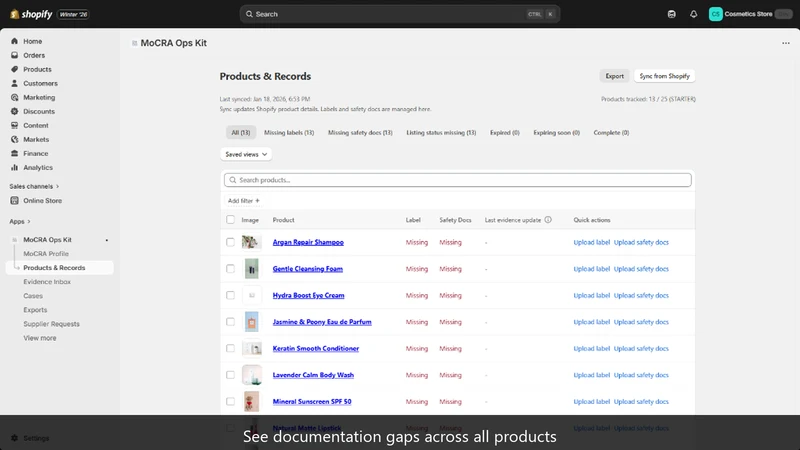Open the Saved views dropdown

pos(246,154)
